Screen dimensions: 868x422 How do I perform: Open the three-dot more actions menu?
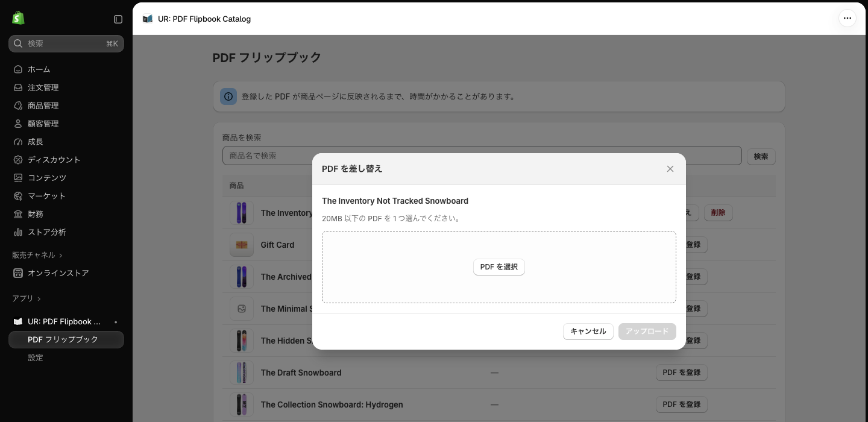[x=848, y=18]
